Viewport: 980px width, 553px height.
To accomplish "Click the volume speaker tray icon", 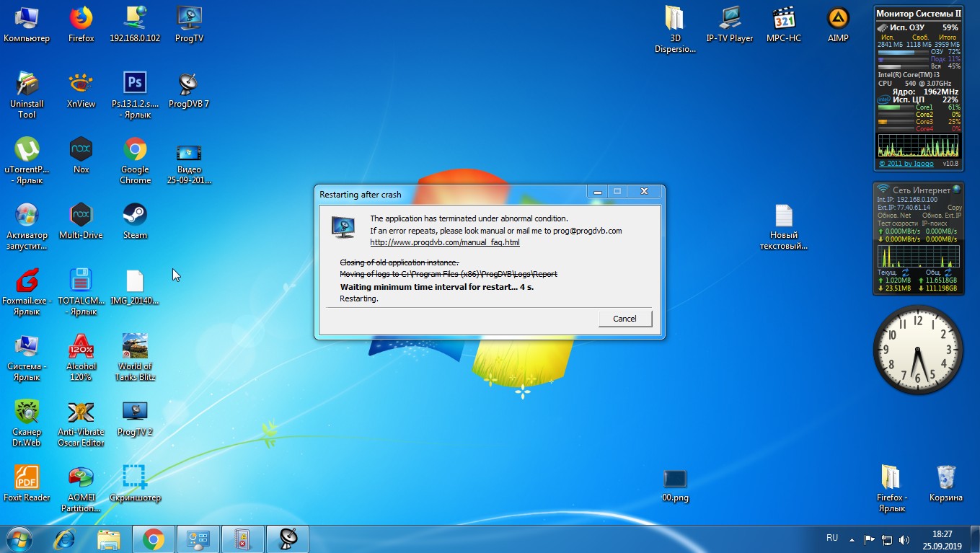I will pyautogui.click(x=904, y=539).
